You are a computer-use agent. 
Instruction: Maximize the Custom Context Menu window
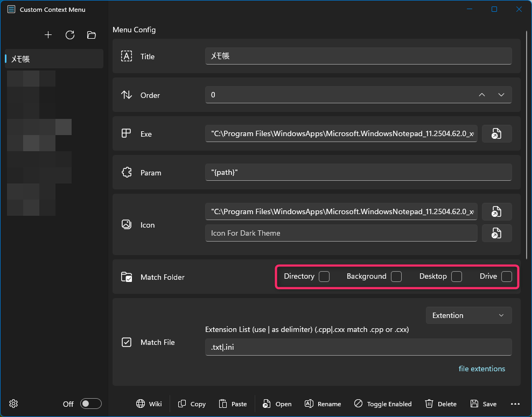tap(494, 9)
